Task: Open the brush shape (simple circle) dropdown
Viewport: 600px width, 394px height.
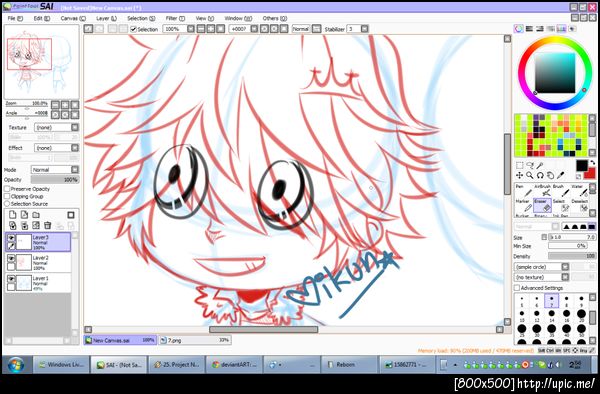Action: 541,267
